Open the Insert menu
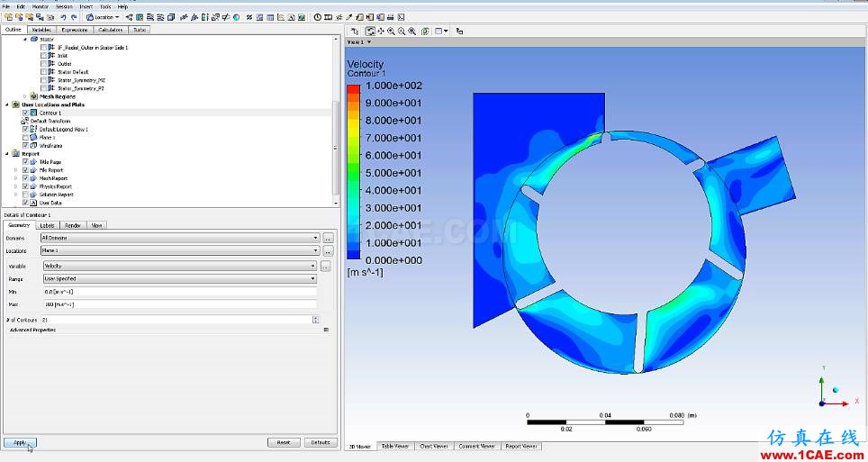The height and width of the screenshot is (462, 868). pos(86,6)
